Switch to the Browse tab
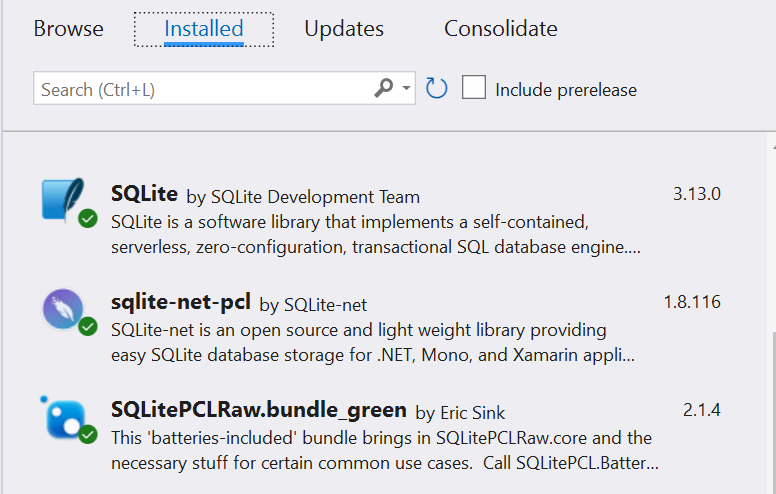This screenshot has height=494, width=776. (x=68, y=28)
